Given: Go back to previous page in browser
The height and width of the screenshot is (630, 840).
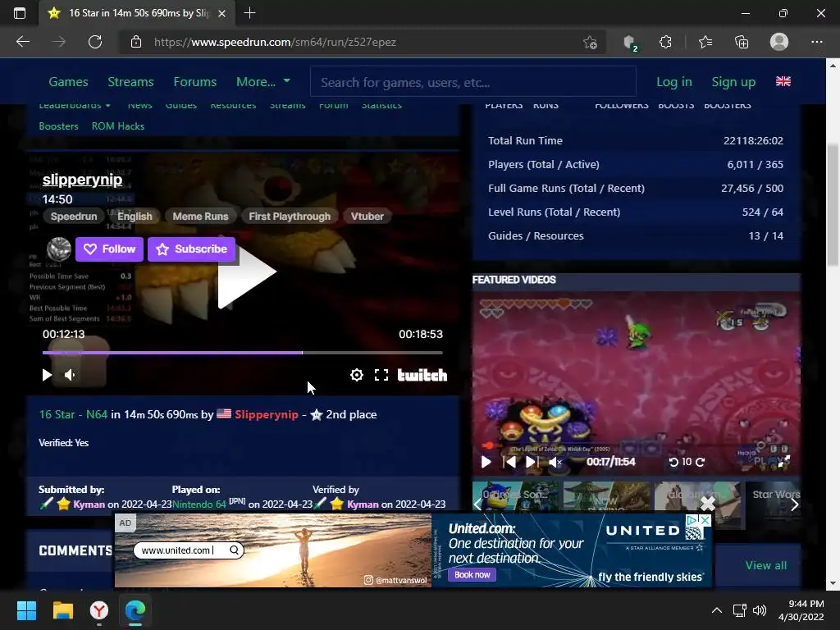Looking at the screenshot, I should tap(23, 42).
